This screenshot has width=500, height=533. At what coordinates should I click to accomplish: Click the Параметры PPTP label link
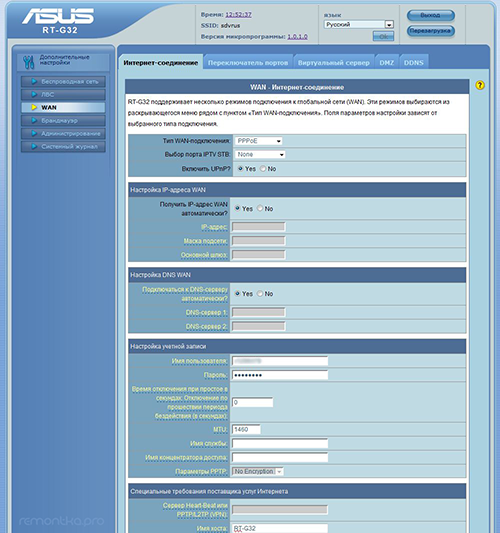tap(201, 471)
